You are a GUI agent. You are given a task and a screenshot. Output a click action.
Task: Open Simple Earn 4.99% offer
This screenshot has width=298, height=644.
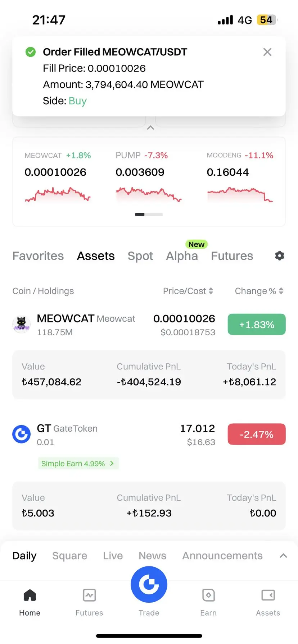pos(78,464)
